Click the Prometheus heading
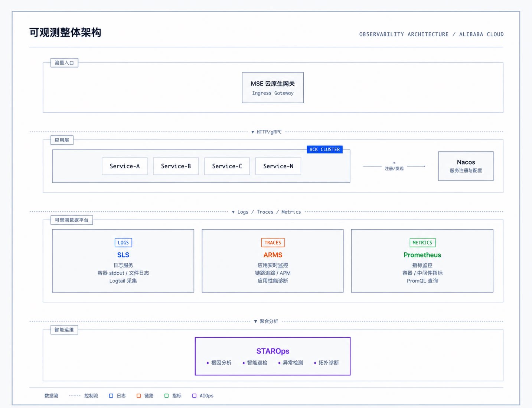532x408 pixels. pyautogui.click(x=422, y=255)
